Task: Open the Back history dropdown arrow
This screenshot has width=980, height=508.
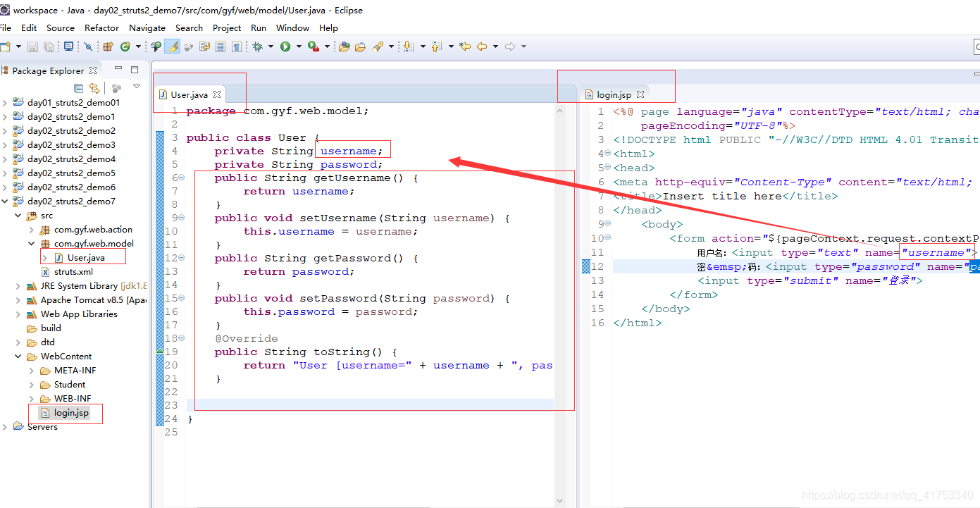Action: pos(495,47)
